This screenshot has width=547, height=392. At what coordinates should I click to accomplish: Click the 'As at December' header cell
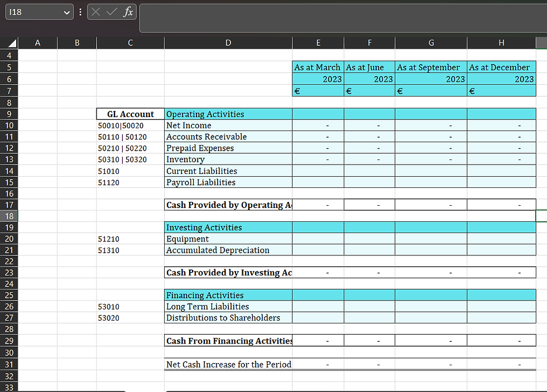click(501, 67)
